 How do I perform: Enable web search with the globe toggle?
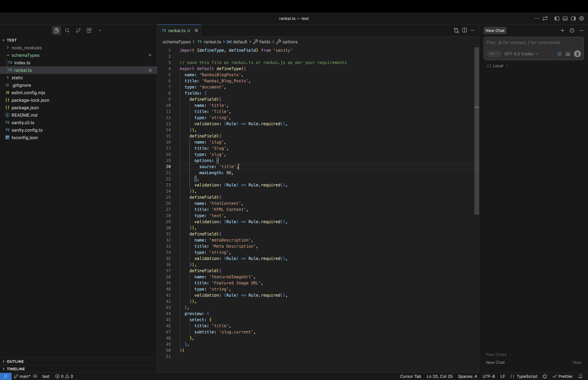click(559, 54)
